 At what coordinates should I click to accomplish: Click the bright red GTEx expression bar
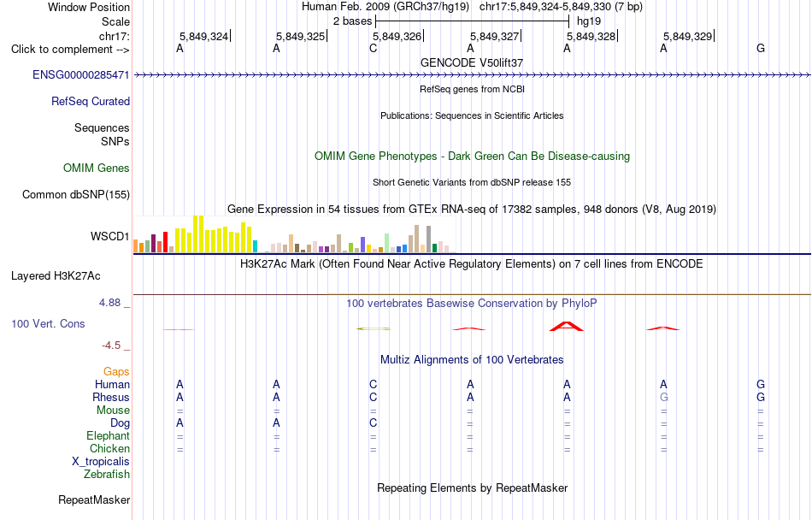point(165,242)
